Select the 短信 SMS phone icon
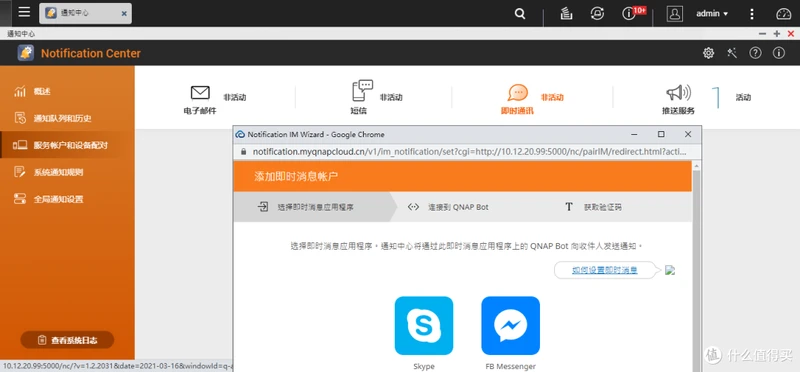The width and height of the screenshot is (800, 372). 362,91
